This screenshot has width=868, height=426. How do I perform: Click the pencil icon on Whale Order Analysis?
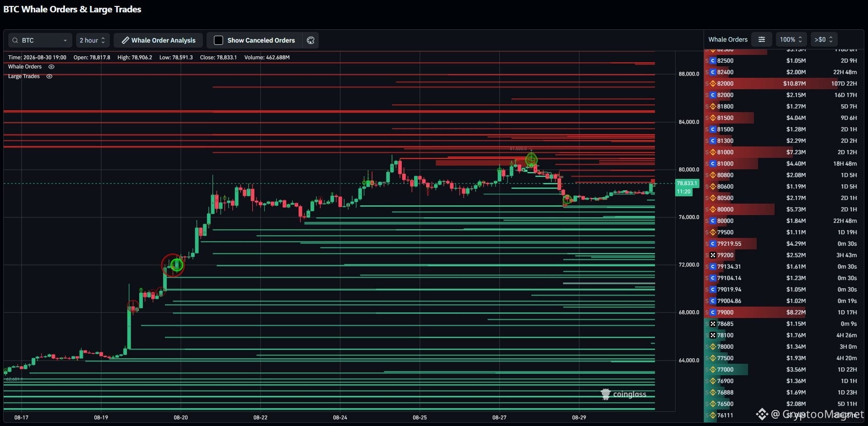click(125, 40)
